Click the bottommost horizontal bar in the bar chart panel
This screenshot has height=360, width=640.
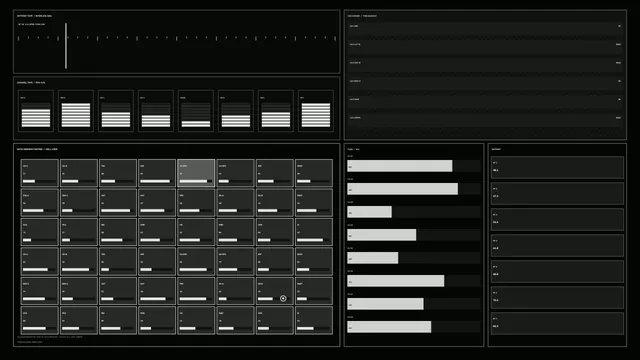pyautogui.click(x=389, y=327)
